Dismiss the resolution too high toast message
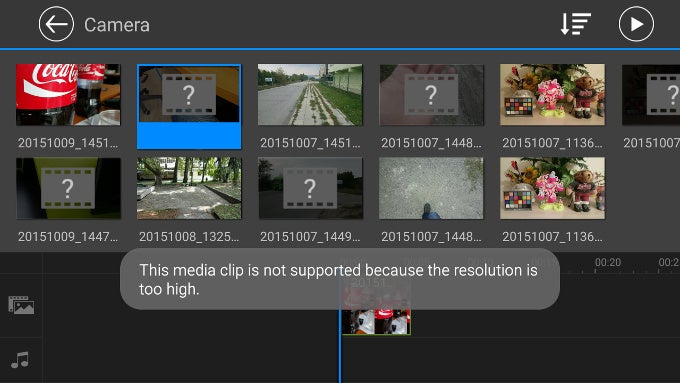The image size is (680, 383). 340,279
